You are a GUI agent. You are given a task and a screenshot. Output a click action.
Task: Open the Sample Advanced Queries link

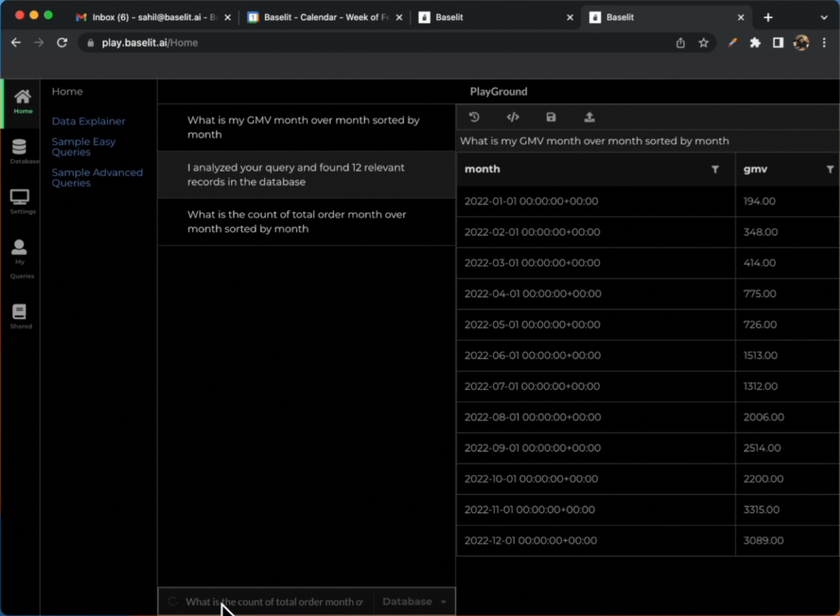click(97, 177)
